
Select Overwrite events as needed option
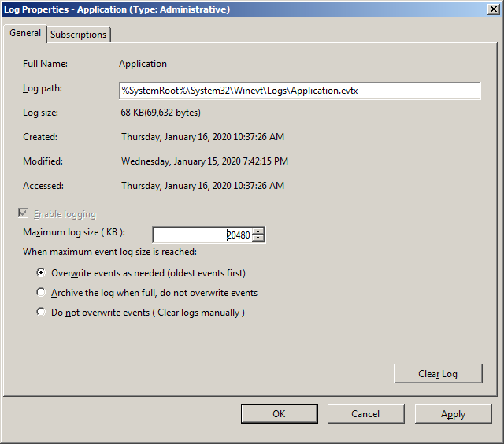(x=42, y=273)
